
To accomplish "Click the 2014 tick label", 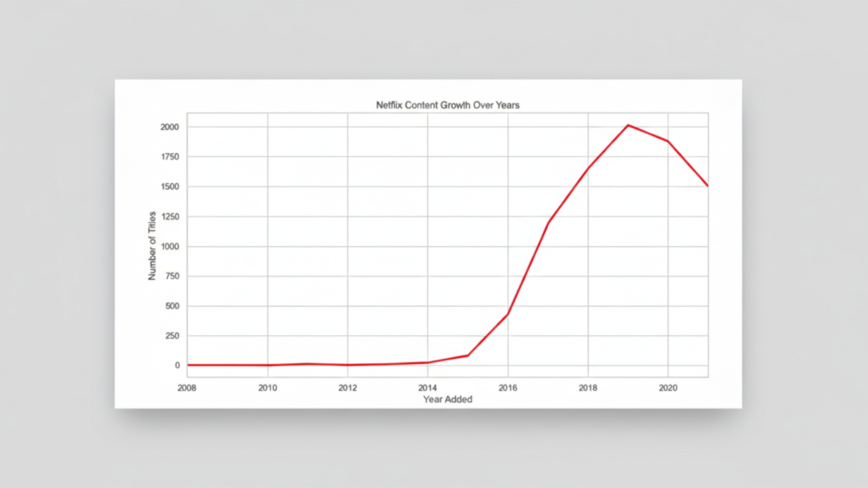I will click(x=428, y=388).
